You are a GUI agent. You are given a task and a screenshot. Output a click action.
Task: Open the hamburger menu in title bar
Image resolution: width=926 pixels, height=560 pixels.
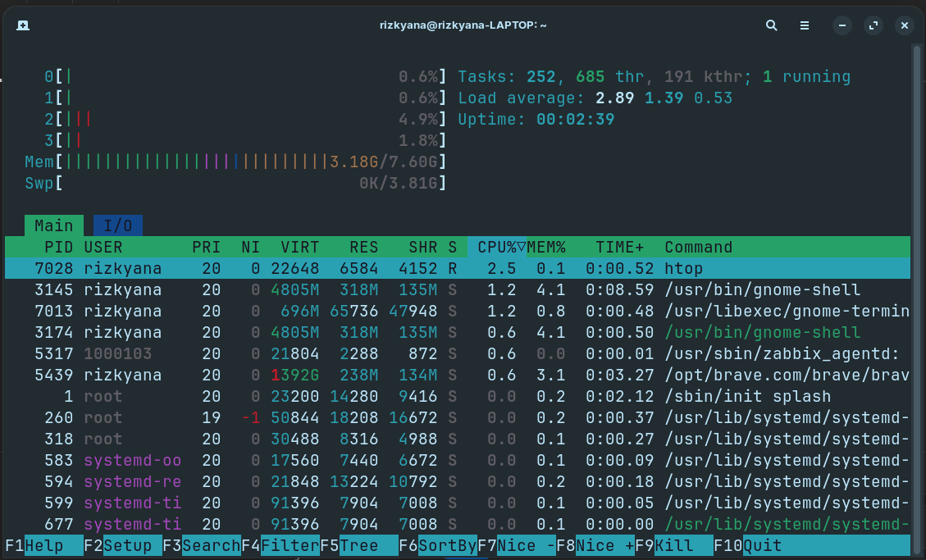point(805,25)
